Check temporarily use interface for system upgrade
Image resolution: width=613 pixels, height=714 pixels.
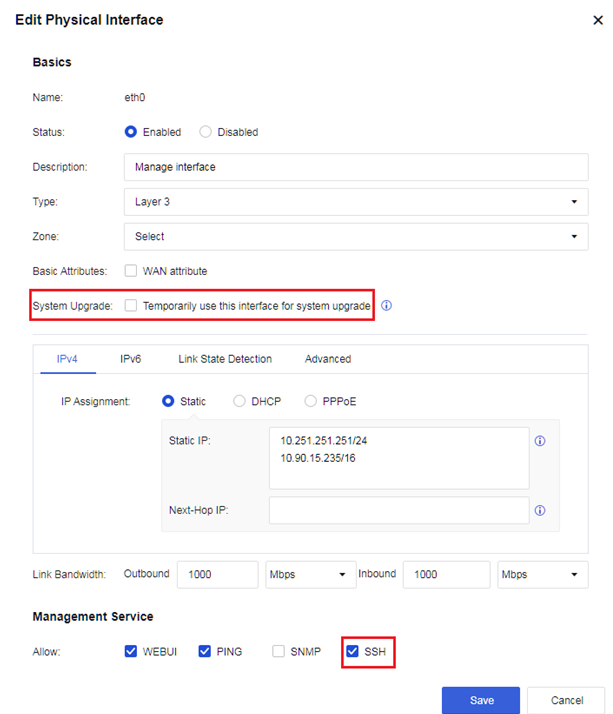tap(130, 306)
